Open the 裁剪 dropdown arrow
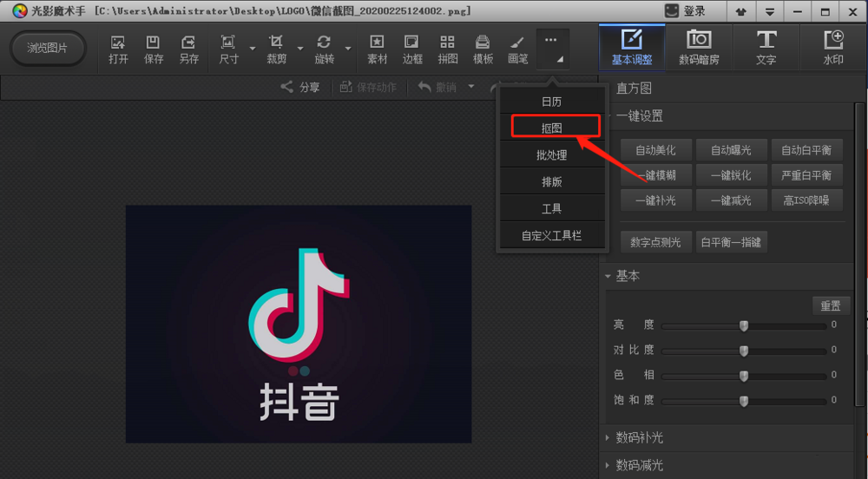Screen dimensions: 868x479 point(300,49)
